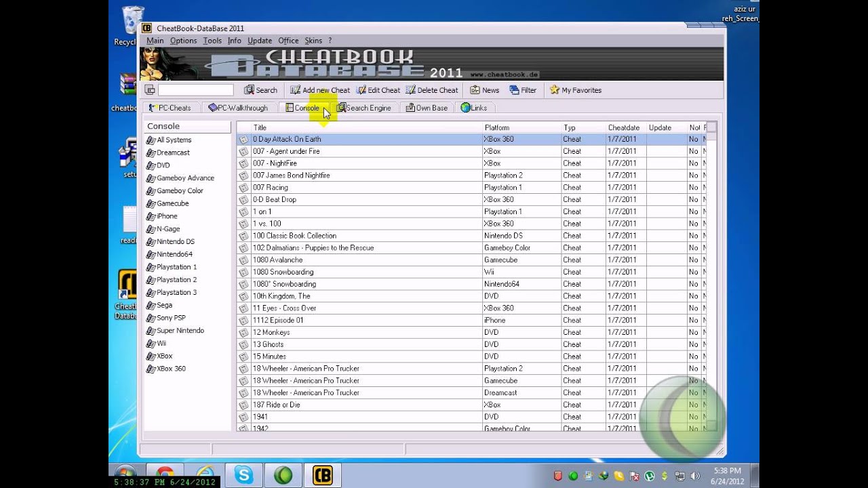
Task: Click the Search toolbar button
Action: tap(261, 90)
